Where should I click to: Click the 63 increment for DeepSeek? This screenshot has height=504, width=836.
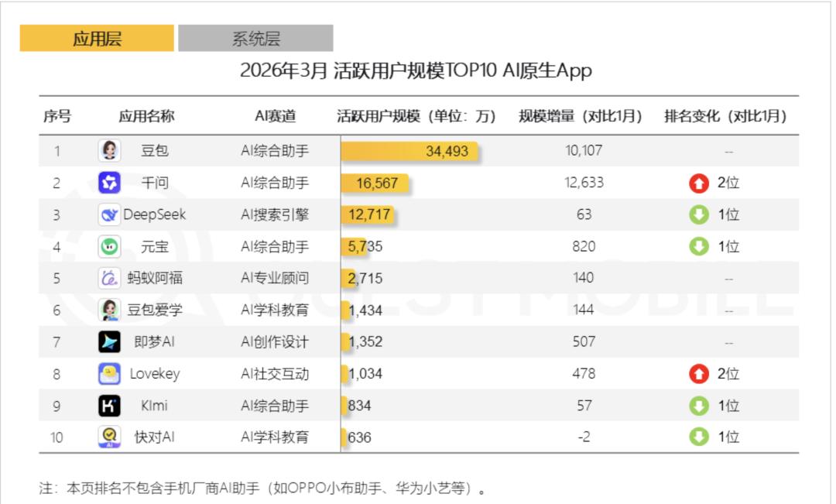click(x=584, y=214)
